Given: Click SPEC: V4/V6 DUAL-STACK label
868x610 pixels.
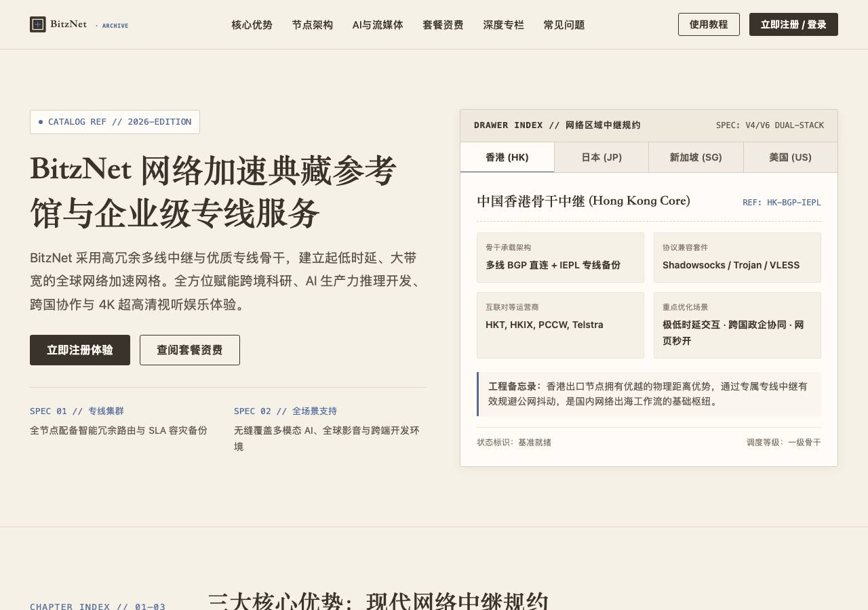Looking at the screenshot, I should point(770,125).
